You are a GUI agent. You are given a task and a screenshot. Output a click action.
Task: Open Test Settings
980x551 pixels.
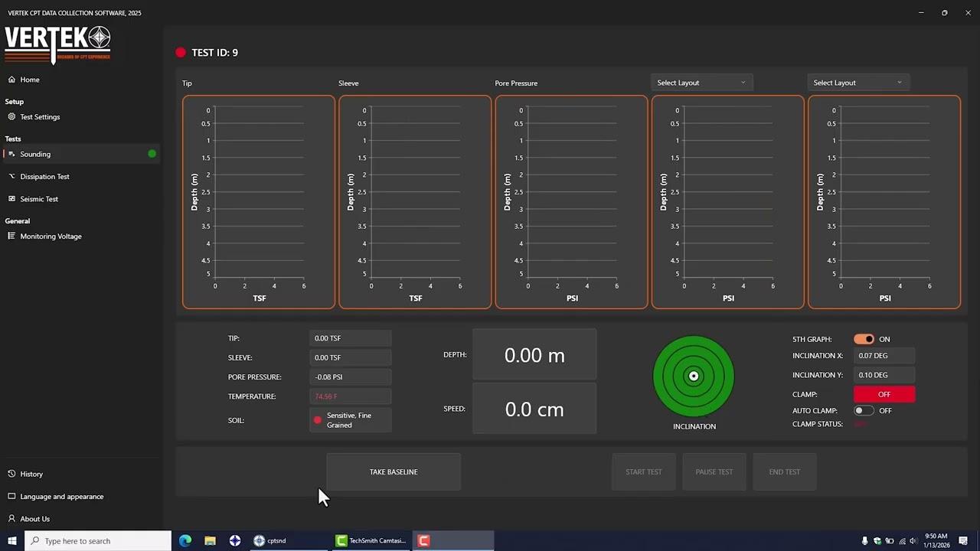click(40, 117)
